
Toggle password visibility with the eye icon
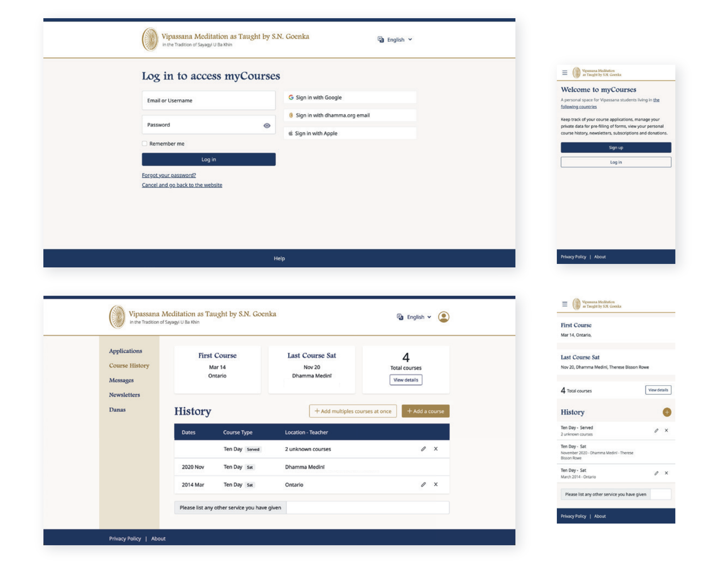coord(267,126)
